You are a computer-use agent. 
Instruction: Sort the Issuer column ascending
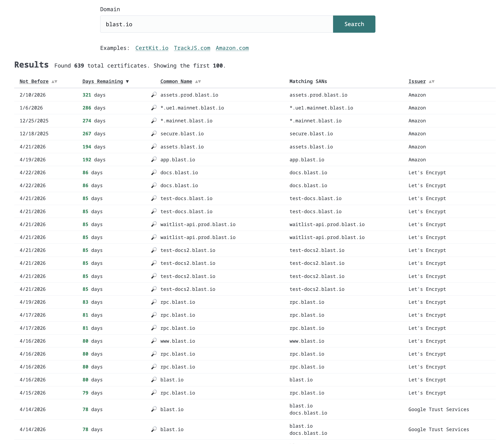point(430,81)
